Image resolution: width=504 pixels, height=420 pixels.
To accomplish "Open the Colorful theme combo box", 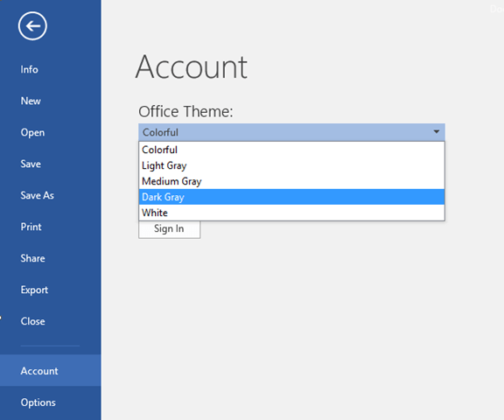I will click(x=291, y=132).
